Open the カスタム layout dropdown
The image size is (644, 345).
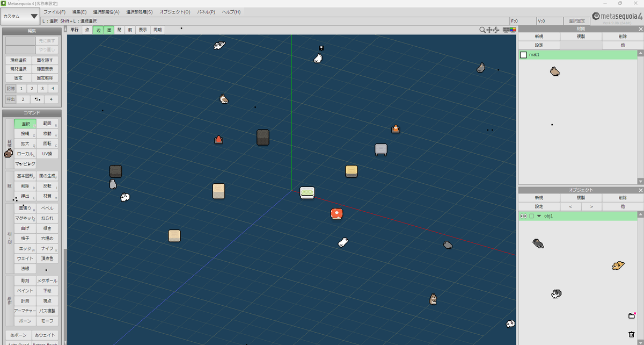pyautogui.click(x=20, y=16)
